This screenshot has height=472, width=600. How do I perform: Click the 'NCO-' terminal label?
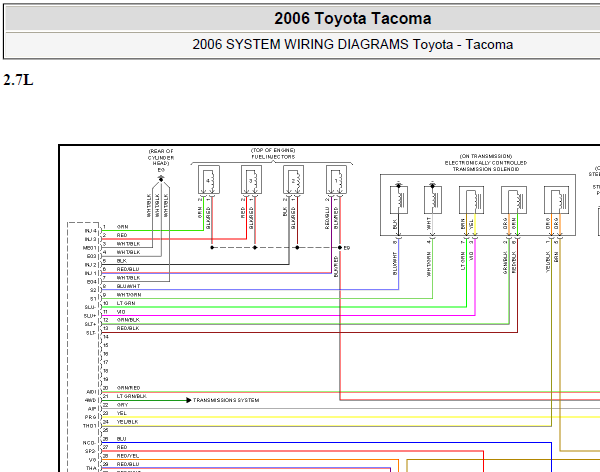(90, 443)
